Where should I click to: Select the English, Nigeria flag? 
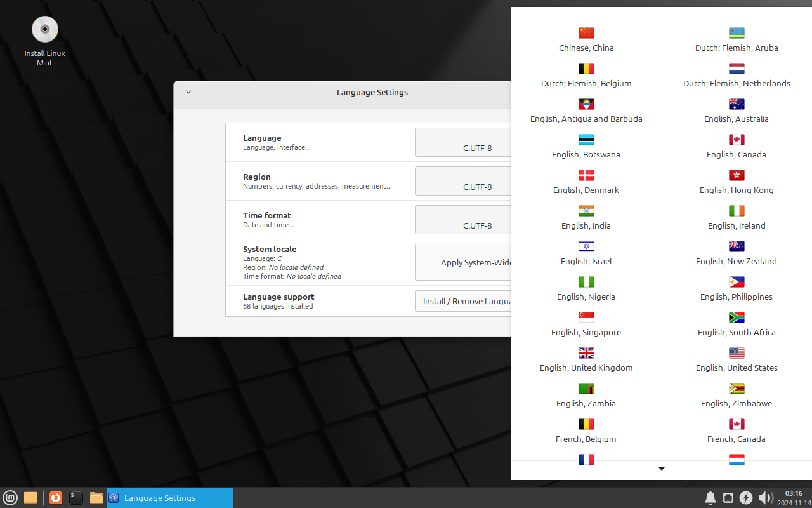[586, 282]
